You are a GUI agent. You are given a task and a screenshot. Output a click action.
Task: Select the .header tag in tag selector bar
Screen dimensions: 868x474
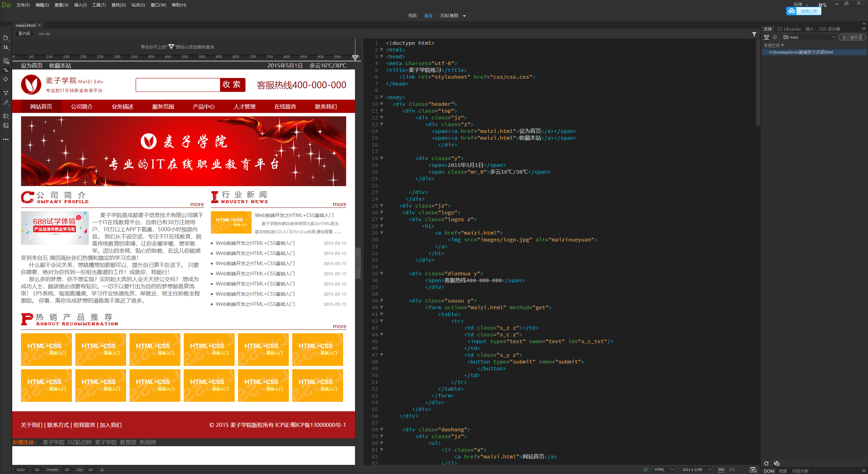[x=53, y=470]
